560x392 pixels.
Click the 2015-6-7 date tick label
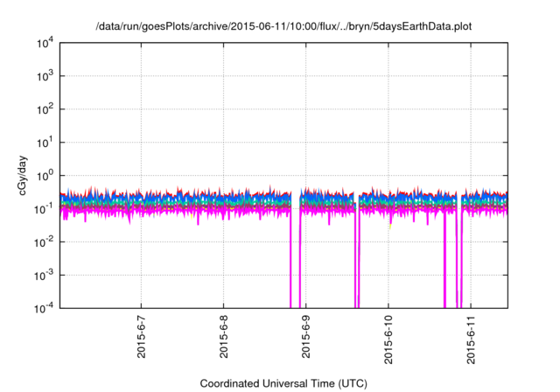[142, 336]
